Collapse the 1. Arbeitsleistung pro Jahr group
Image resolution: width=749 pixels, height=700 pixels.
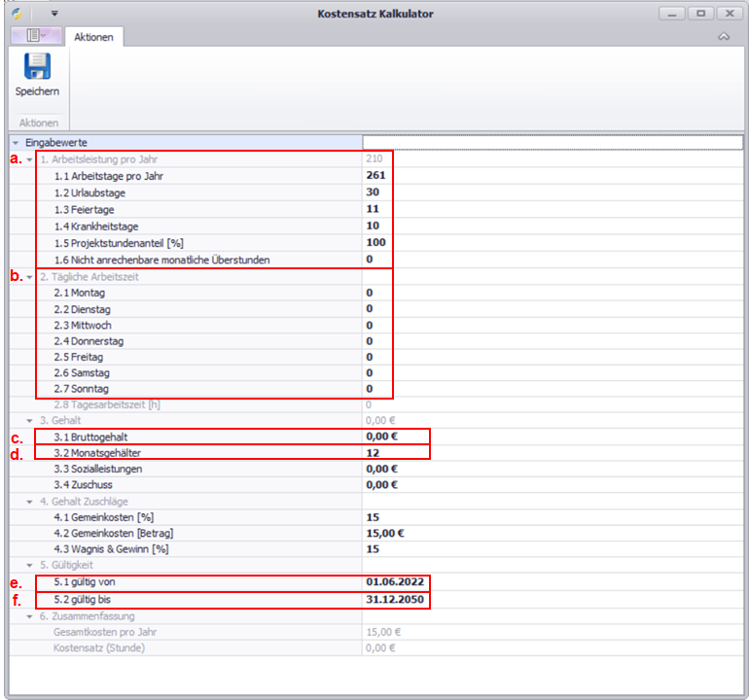click(x=30, y=159)
